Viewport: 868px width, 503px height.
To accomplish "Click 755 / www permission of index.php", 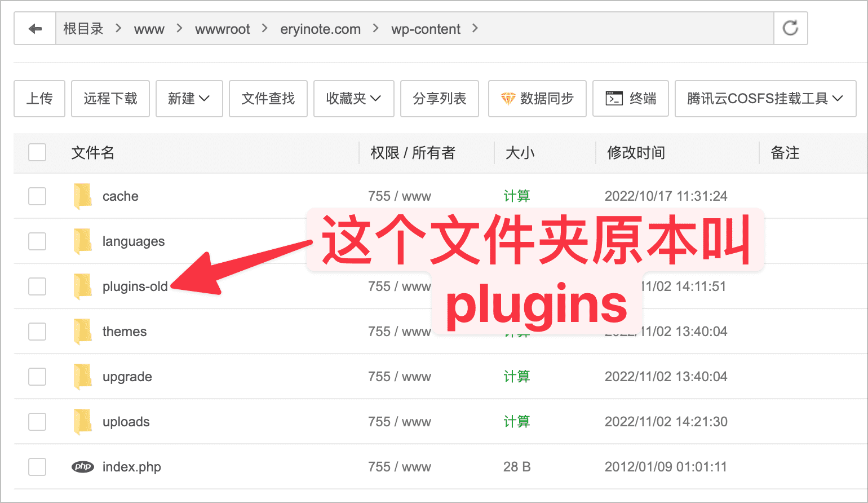I will (400, 467).
